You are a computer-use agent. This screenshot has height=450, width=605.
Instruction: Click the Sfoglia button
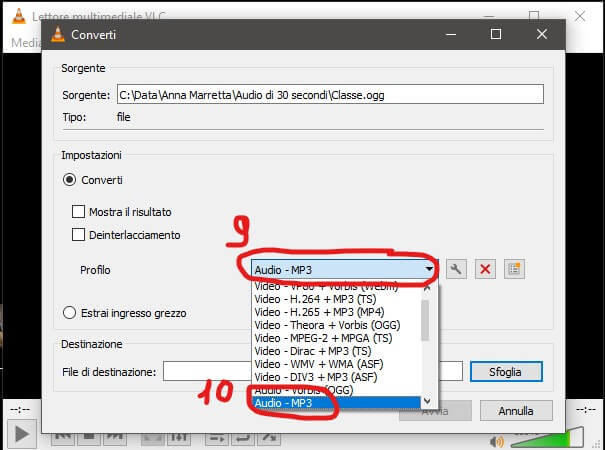pyautogui.click(x=506, y=372)
